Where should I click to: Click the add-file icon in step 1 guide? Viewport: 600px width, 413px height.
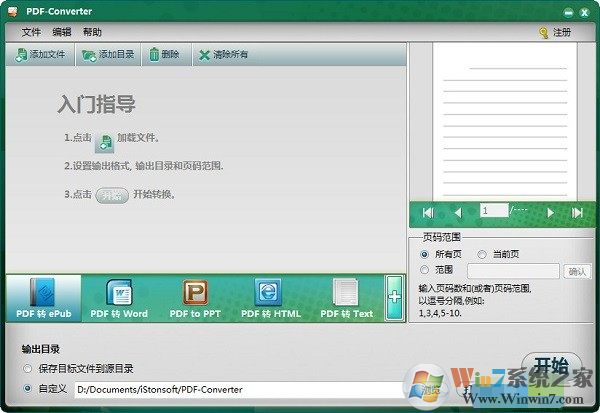(x=104, y=143)
